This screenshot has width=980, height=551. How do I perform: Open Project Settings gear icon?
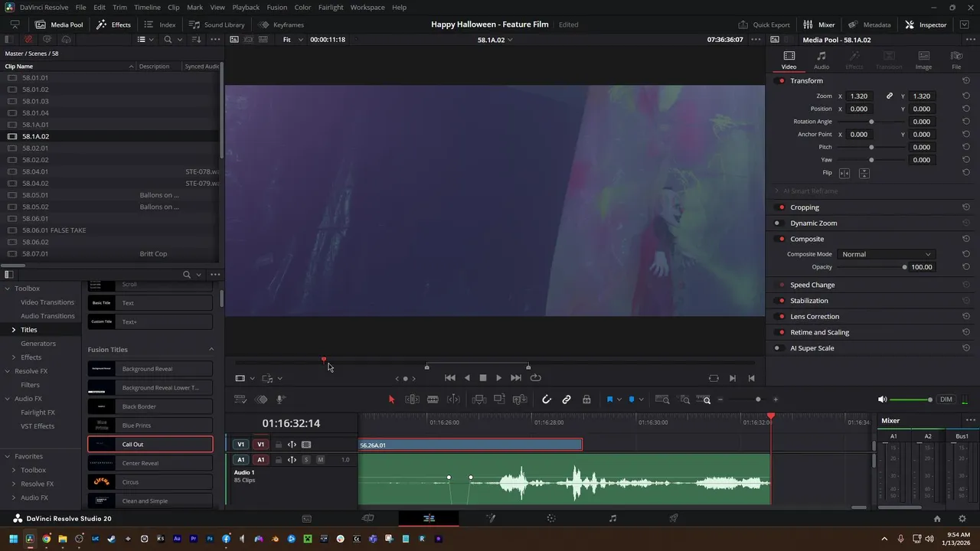tap(962, 518)
